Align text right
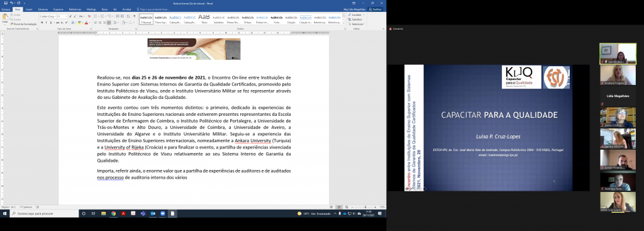644x231 pixels. pyautogui.click(x=104, y=23)
